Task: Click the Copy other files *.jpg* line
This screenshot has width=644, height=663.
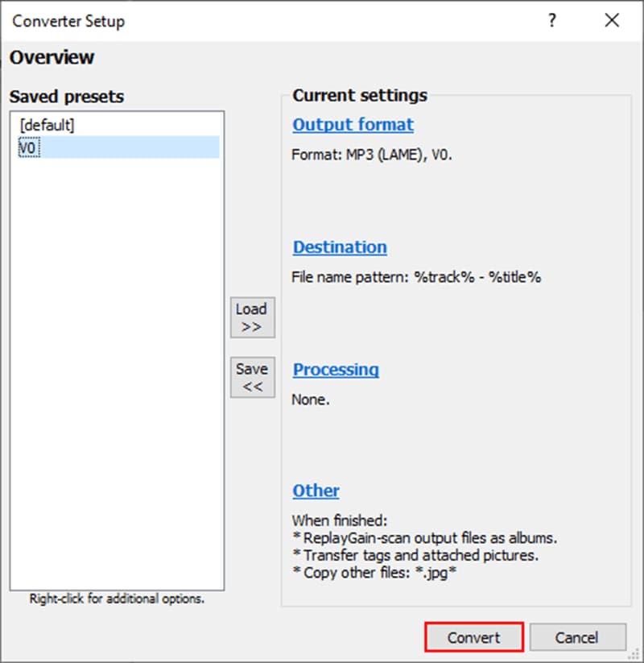Action: pos(374,573)
